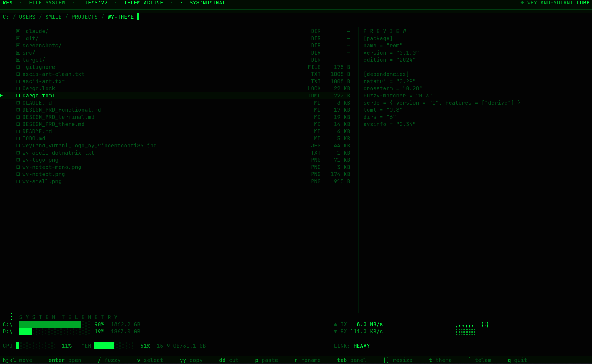Activate the t theme command

[x=440, y=360]
